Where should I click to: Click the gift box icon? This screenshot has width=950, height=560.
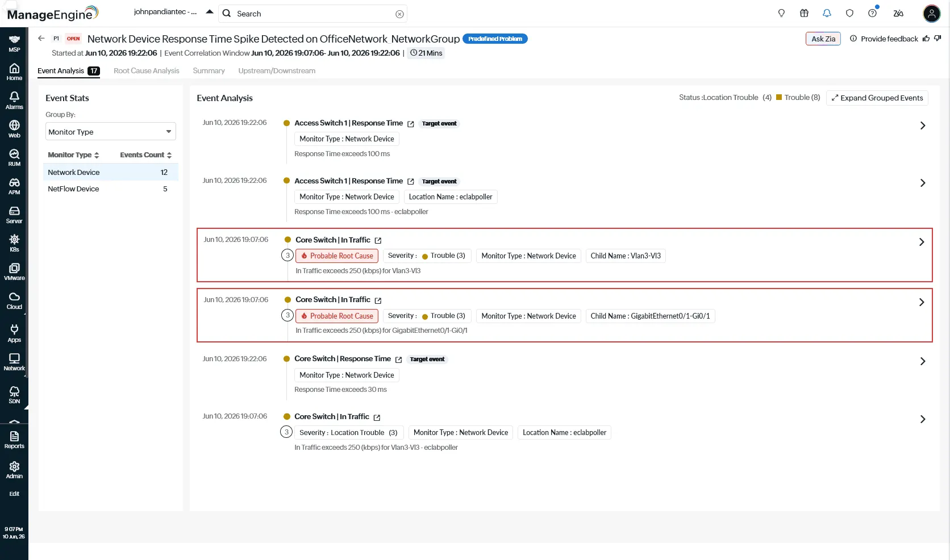804,13
